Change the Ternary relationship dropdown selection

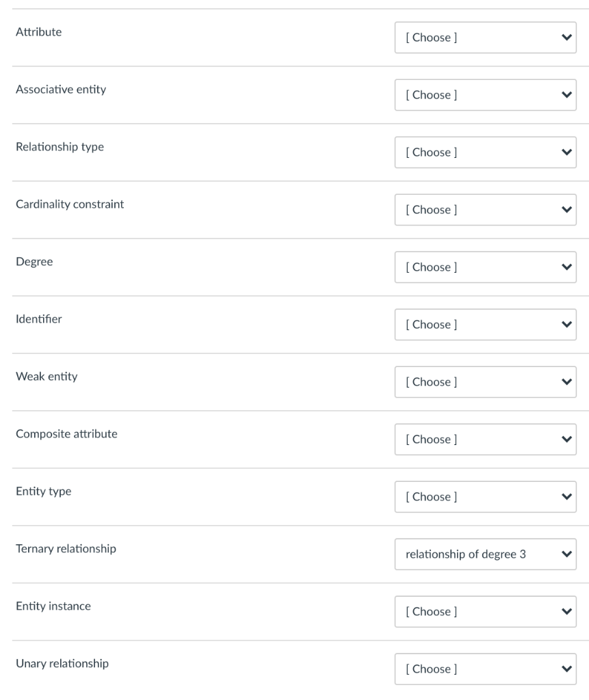(485, 554)
